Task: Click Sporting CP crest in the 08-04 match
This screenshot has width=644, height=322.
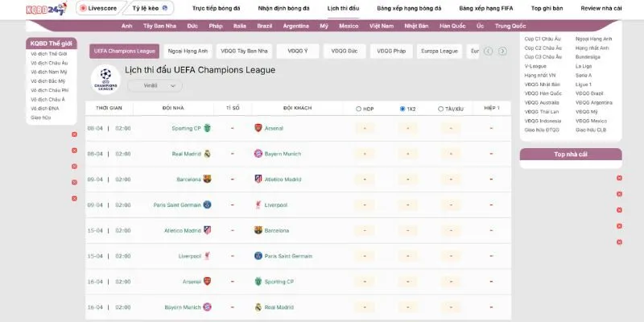Action: 208,128
